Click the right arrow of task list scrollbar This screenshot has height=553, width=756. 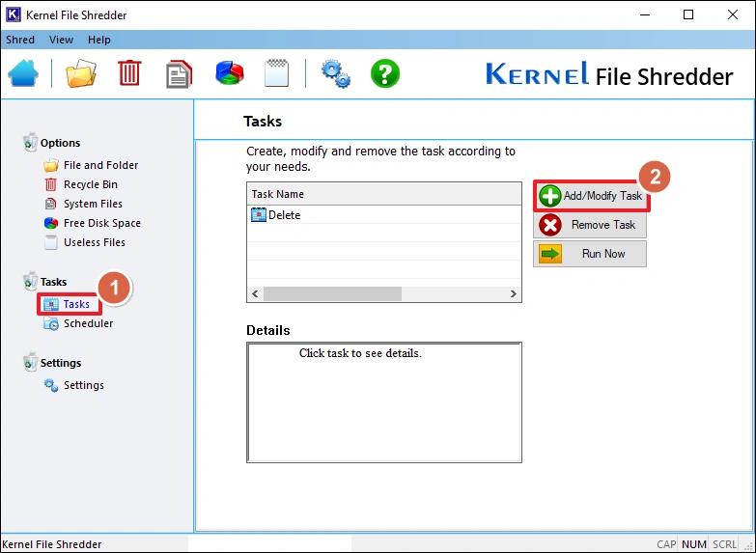coord(514,293)
